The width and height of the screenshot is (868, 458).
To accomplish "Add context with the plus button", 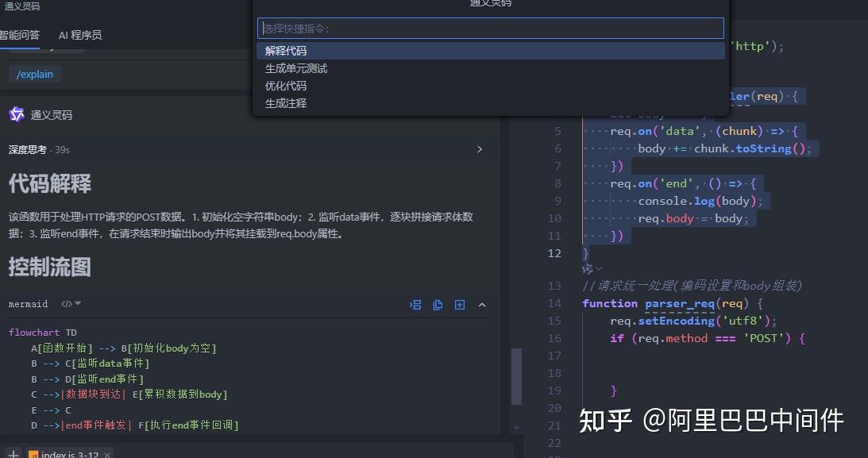I will point(14,453).
